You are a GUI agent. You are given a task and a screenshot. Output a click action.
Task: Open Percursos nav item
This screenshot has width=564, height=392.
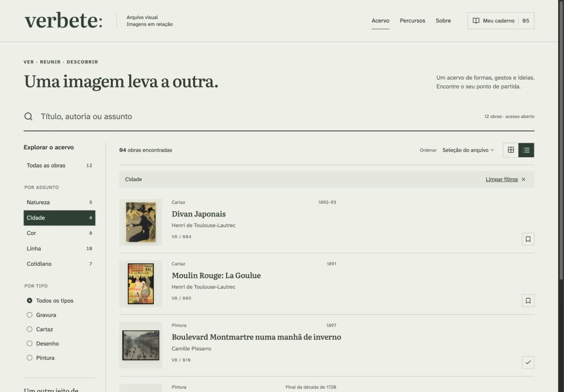click(412, 21)
